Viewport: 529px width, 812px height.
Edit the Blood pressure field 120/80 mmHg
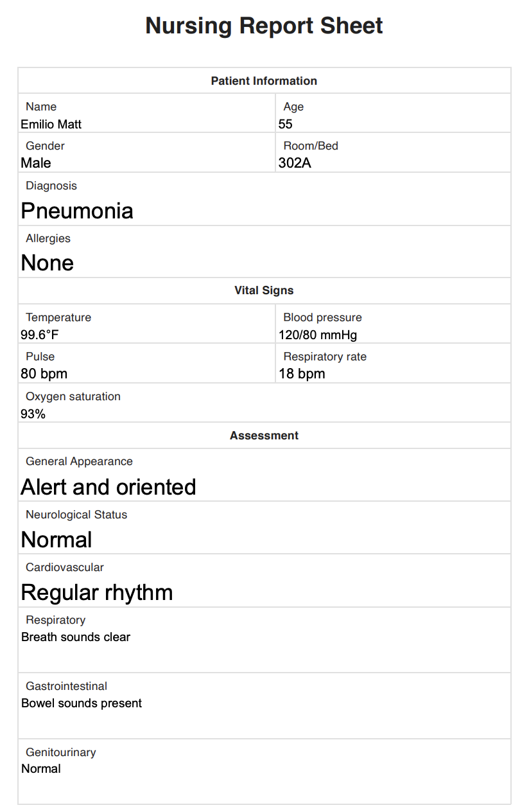[x=393, y=335]
